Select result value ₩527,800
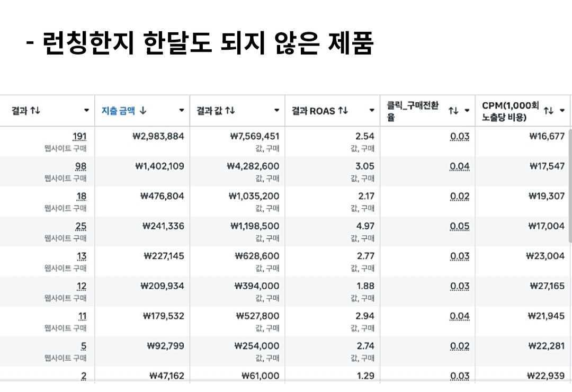572x392 pixels. tap(257, 316)
